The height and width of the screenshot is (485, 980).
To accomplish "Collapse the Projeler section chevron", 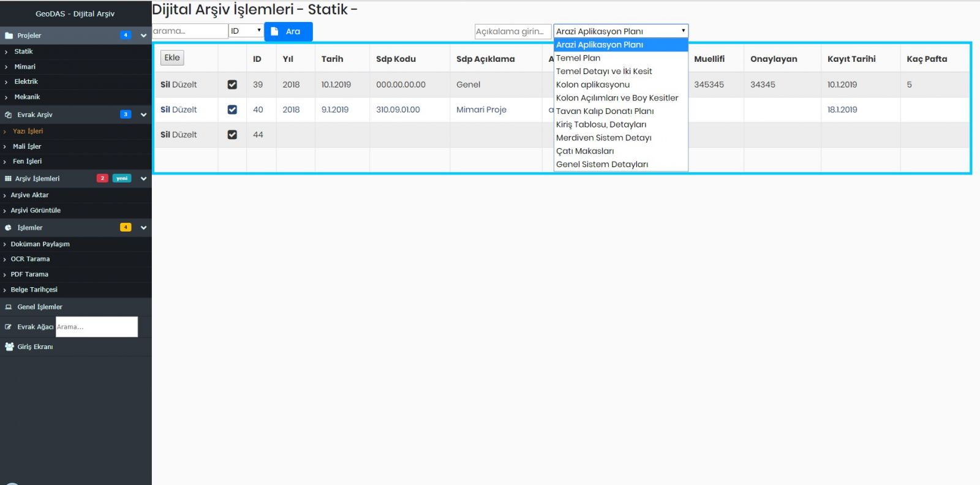I will click(143, 36).
